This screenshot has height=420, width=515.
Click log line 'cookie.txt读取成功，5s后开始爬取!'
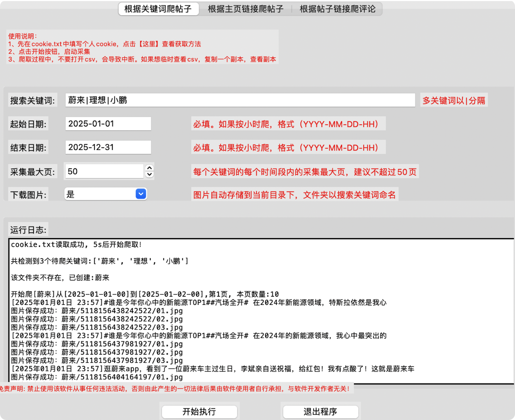(x=76, y=244)
